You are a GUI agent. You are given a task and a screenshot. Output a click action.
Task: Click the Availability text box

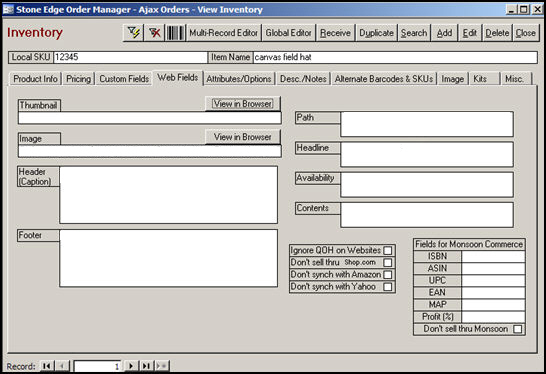[427, 185]
